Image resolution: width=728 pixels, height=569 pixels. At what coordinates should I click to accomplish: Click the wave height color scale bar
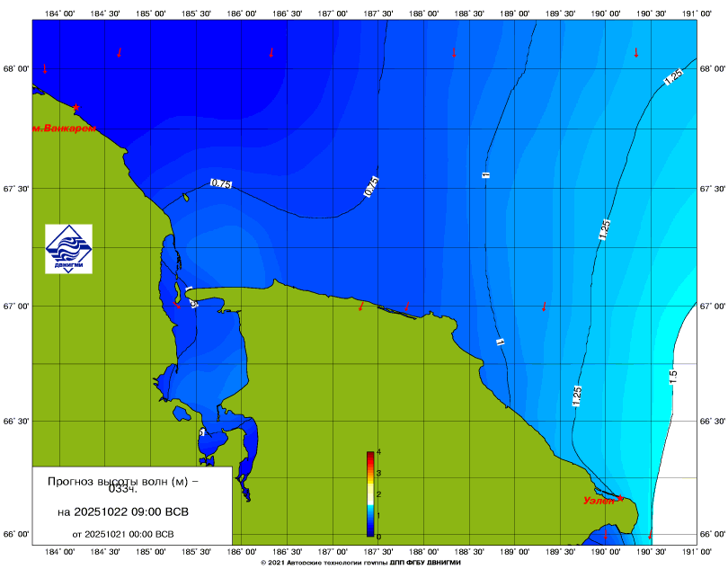coord(369,494)
